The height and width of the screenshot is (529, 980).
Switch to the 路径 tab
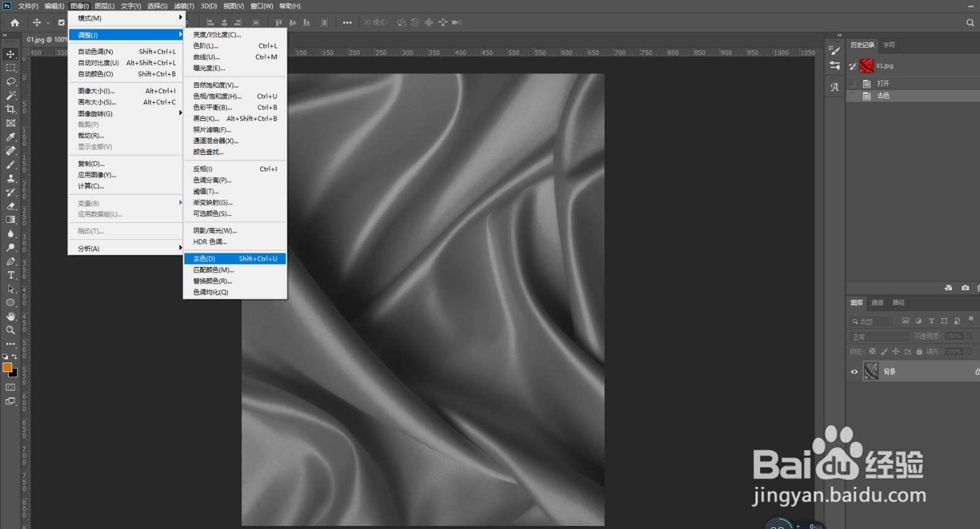pos(899,302)
